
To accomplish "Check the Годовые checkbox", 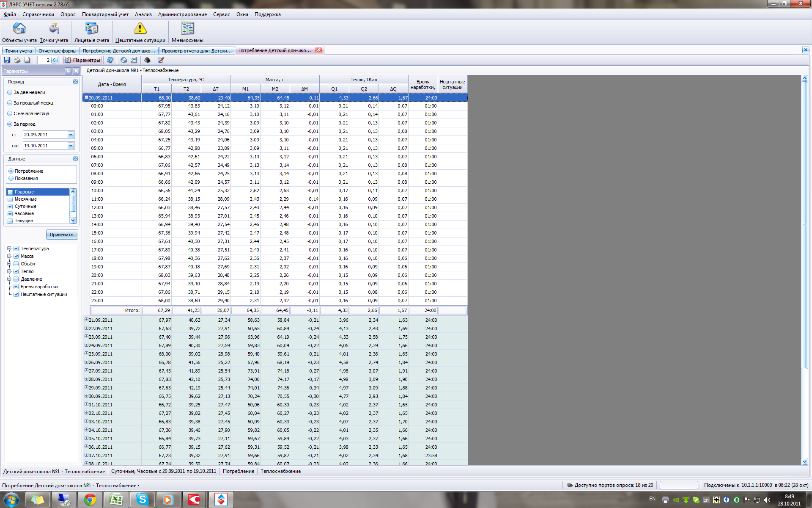I will tap(10, 192).
